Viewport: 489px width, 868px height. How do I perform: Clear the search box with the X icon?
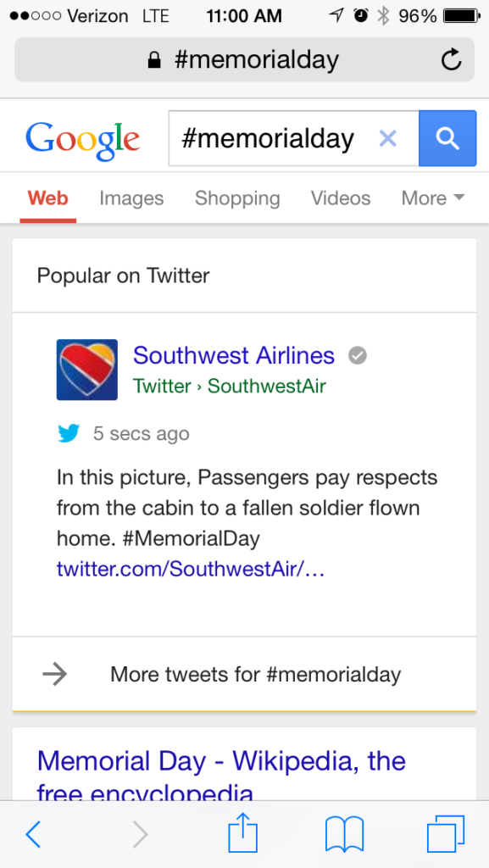[388, 138]
